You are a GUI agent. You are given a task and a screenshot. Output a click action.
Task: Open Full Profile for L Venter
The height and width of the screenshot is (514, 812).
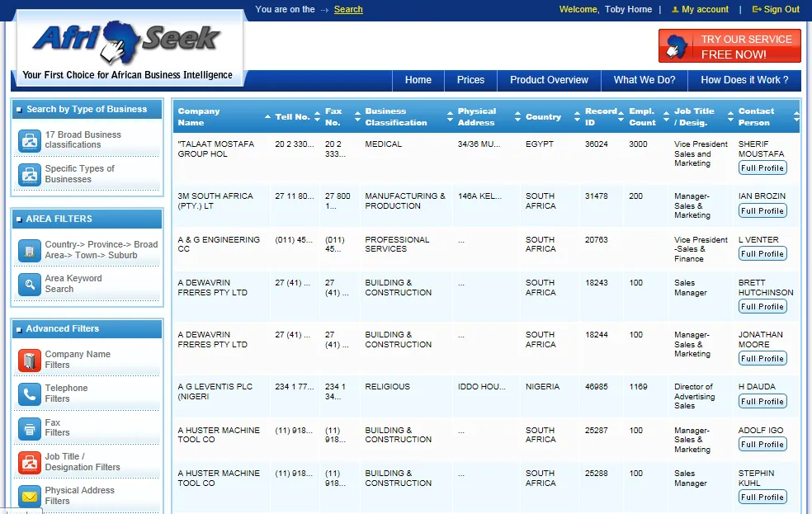tap(762, 253)
